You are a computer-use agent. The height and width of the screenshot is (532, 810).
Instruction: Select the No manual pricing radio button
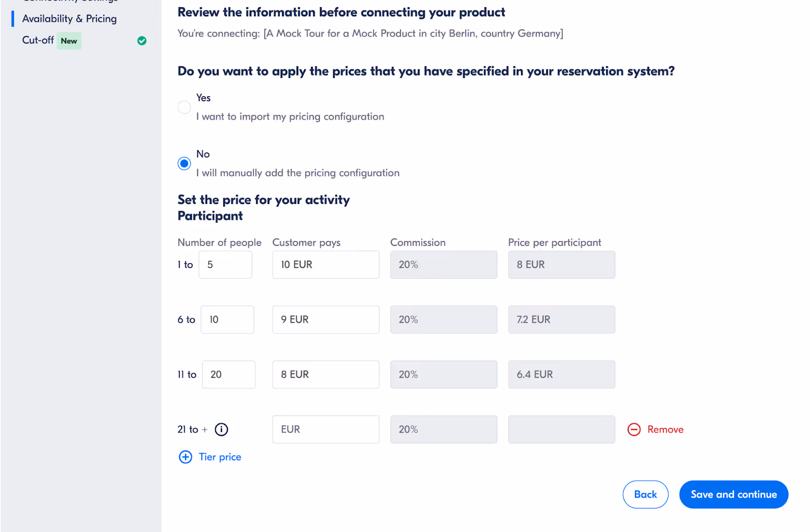pyautogui.click(x=184, y=163)
